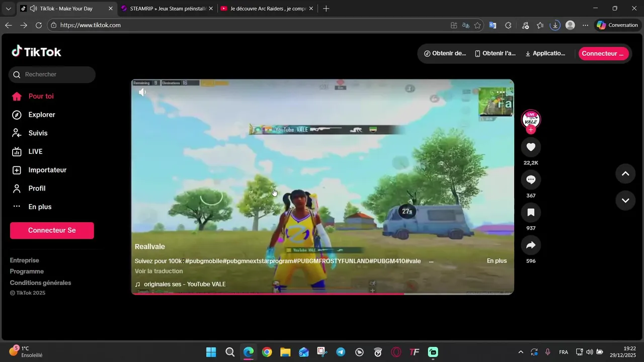Open the favorites list icon
Viewport: 644px width, 362px height.
click(540, 25)
